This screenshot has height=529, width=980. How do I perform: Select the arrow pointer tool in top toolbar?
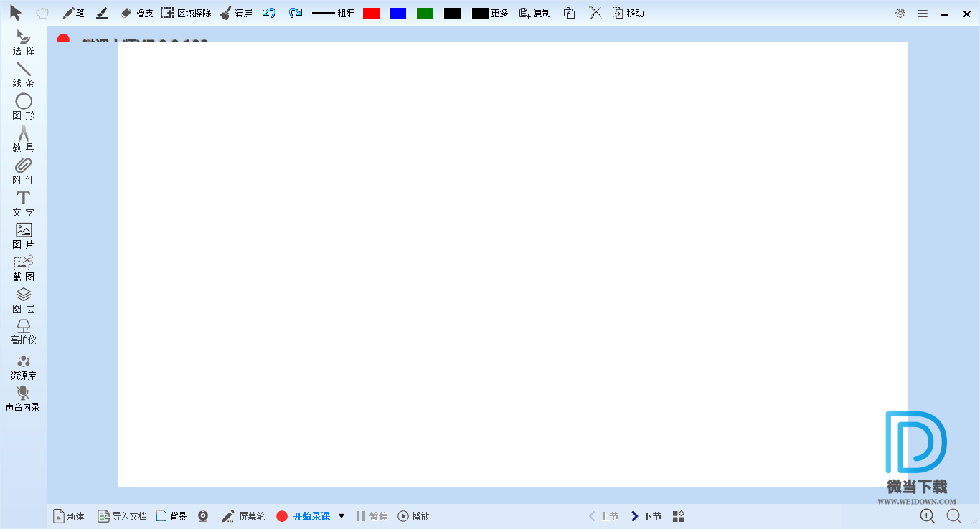click(15, 13)
